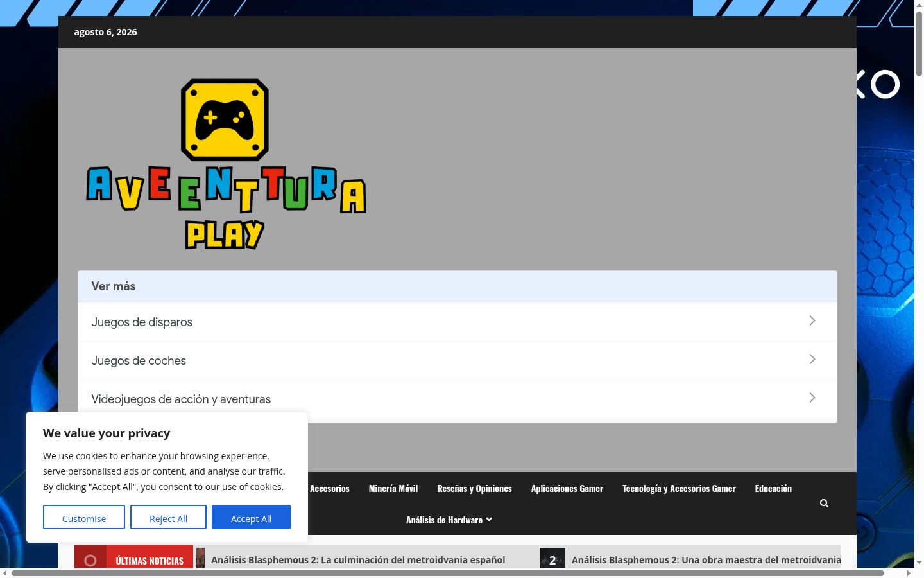Open chevron arrow for Juegos de disparos
Viewport: 924px width, 578px height.
812,321
